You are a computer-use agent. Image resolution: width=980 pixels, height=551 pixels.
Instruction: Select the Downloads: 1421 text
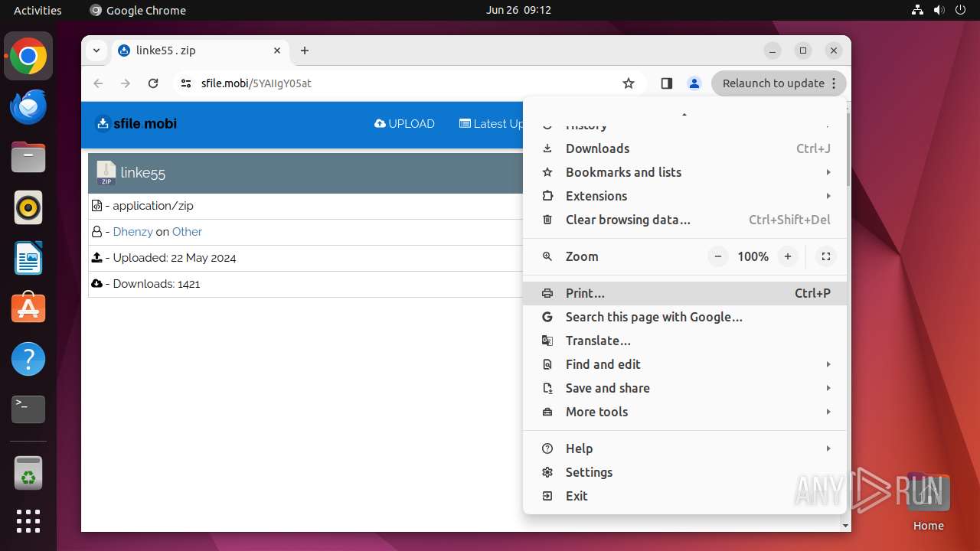[156, 284]
